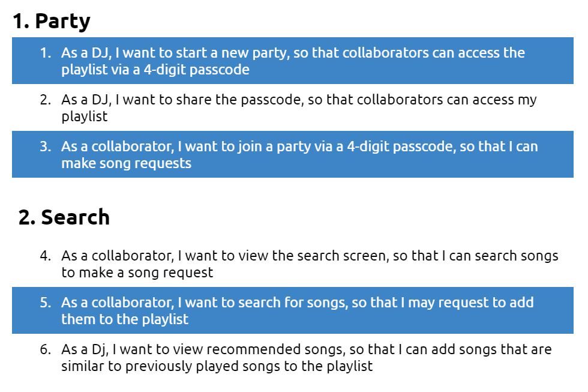The image size is (588, 392).
Task: Select the highlighted 'start a new party' story
Action: (293, 61)
